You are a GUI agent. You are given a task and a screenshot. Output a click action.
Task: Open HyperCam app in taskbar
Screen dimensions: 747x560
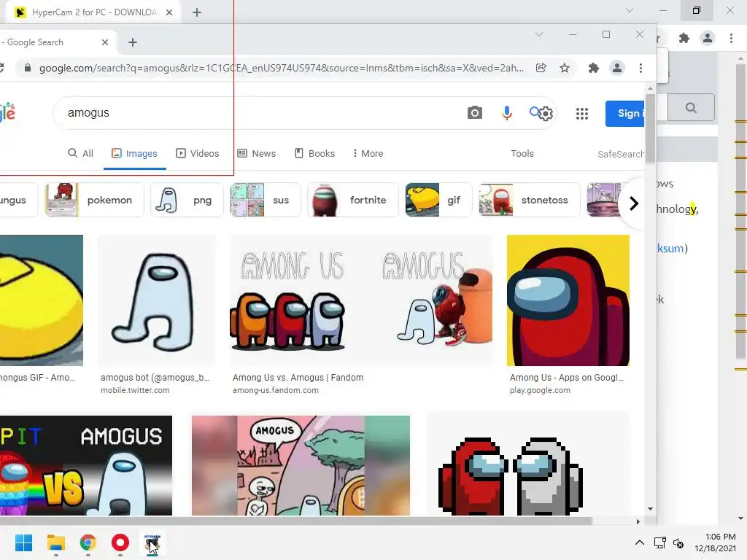(152, 542)
